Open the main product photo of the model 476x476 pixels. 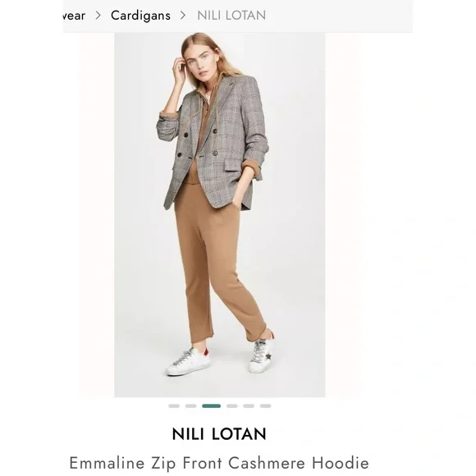click(219, 215)
